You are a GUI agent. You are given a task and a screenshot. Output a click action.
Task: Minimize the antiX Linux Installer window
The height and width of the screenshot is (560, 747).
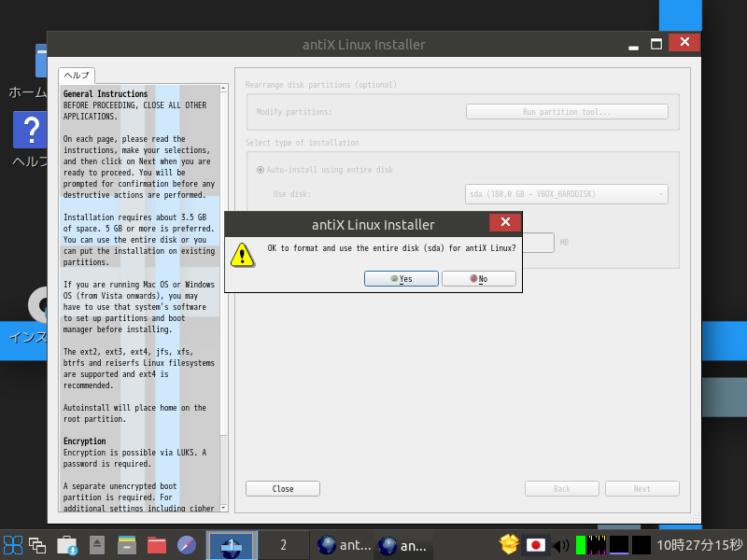pyautogui.click(x=633, y=46)
